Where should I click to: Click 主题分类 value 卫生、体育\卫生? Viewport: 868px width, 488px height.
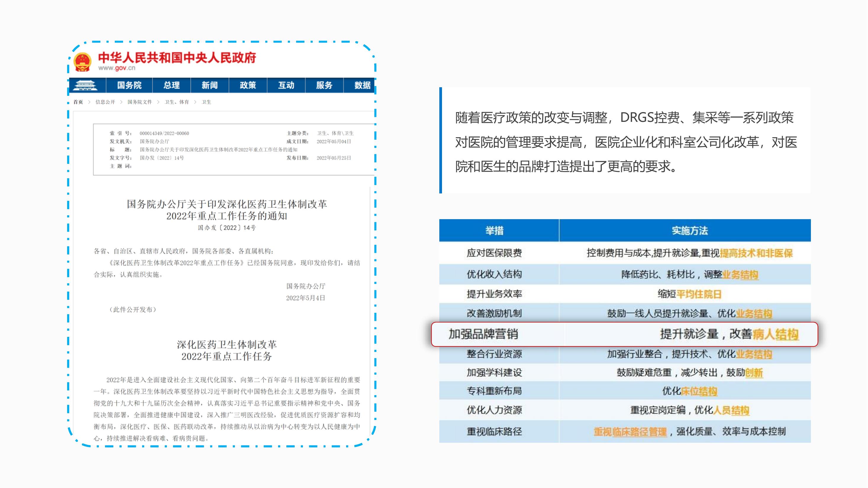click(x=335, y=133)
